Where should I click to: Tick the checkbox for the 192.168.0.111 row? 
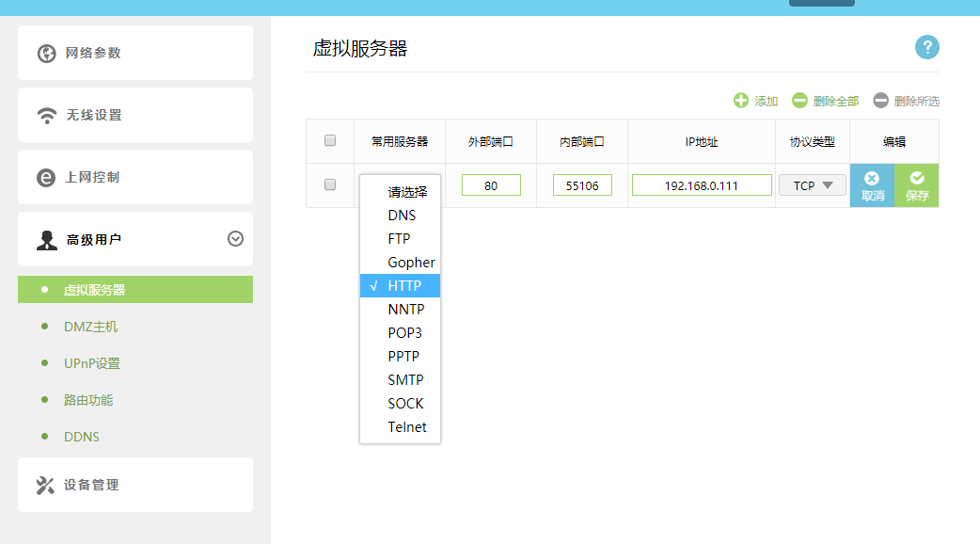click(x=330, y=184)
